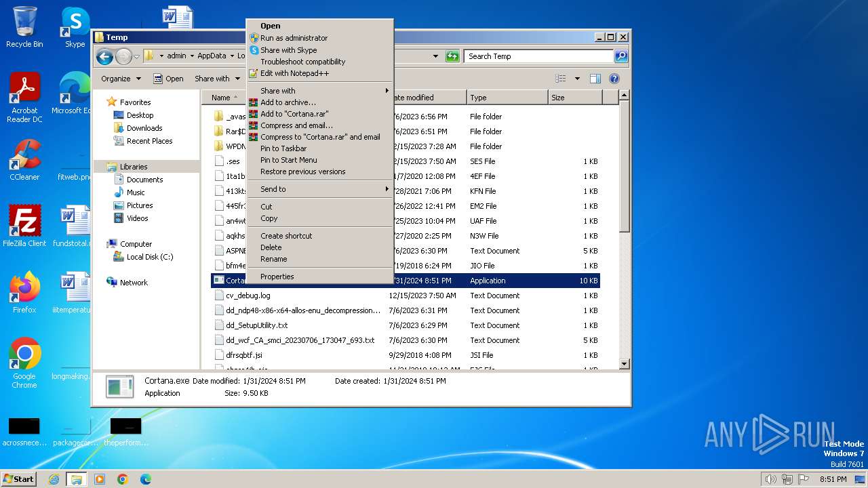Image resolution: width=868 pixels, height=488 pixels.
Task: Open Explorer help question mark icon
Action: [614, 79]
